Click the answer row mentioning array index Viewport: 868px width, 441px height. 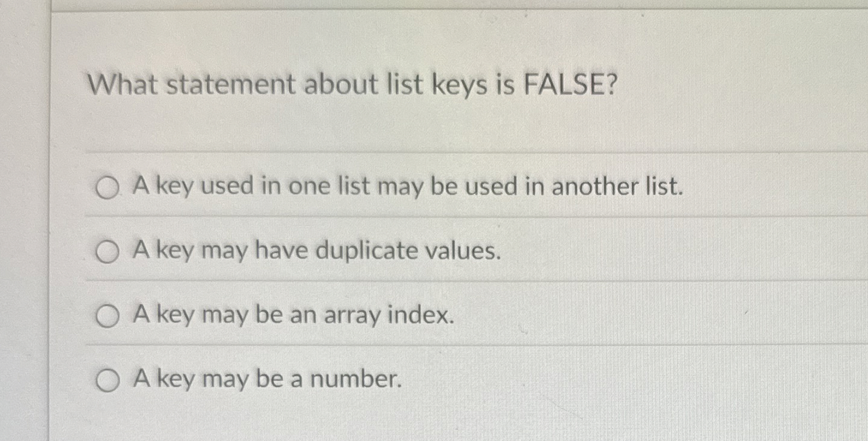tap(293, 315)
